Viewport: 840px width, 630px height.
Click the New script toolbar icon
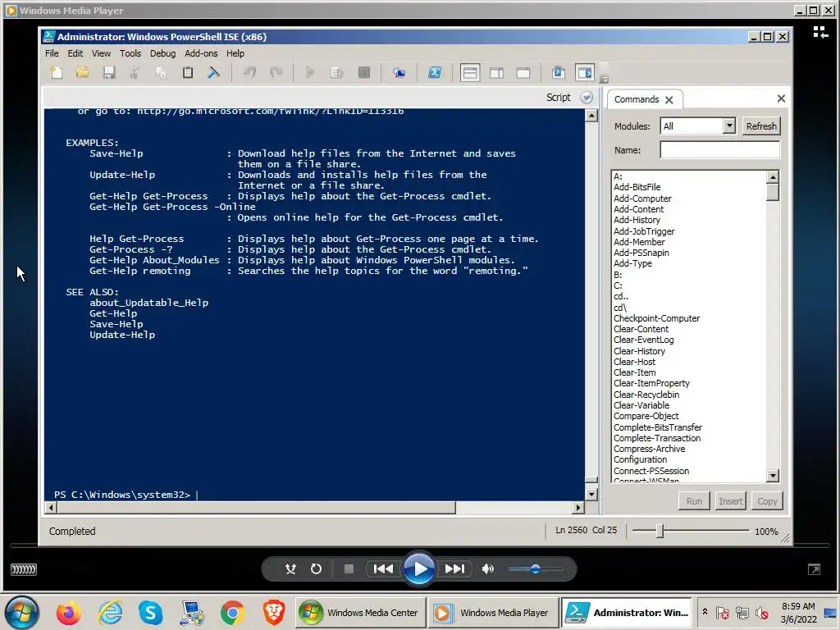click(57, 73)
